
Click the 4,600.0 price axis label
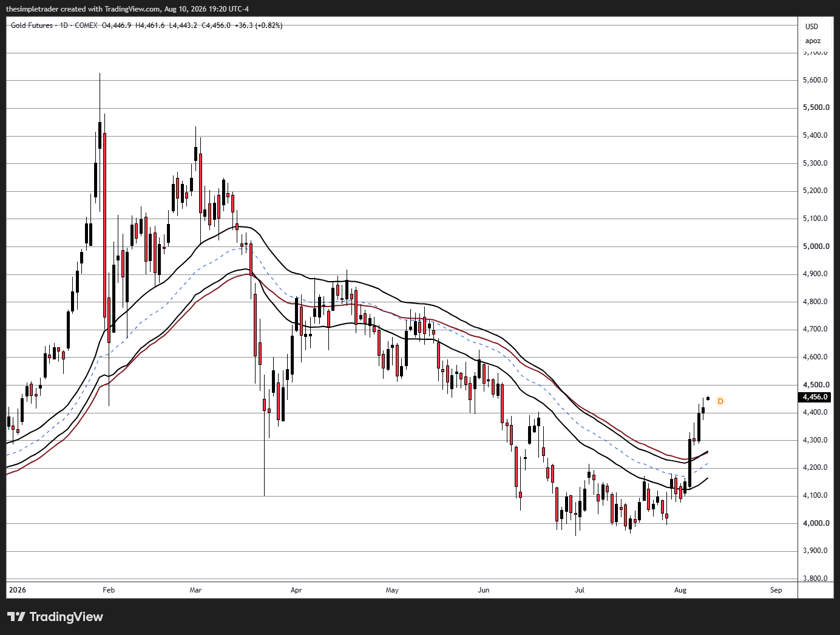click(x=815, y=357)
